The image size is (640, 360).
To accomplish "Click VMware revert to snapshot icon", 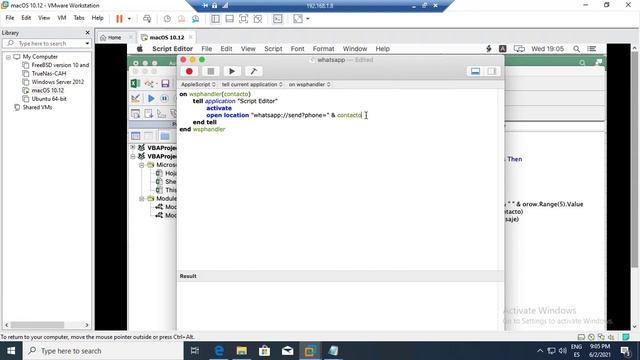I will [x=181, y=19].
